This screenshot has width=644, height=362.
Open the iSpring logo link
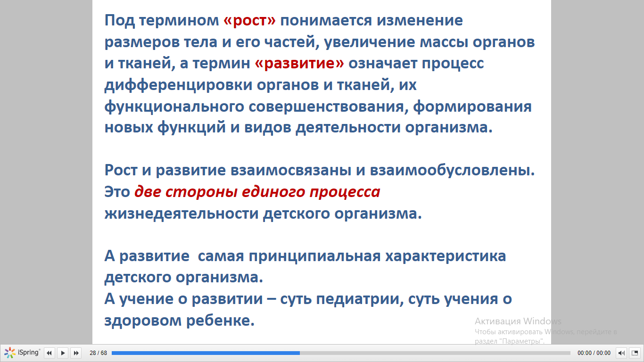[22, 353]
